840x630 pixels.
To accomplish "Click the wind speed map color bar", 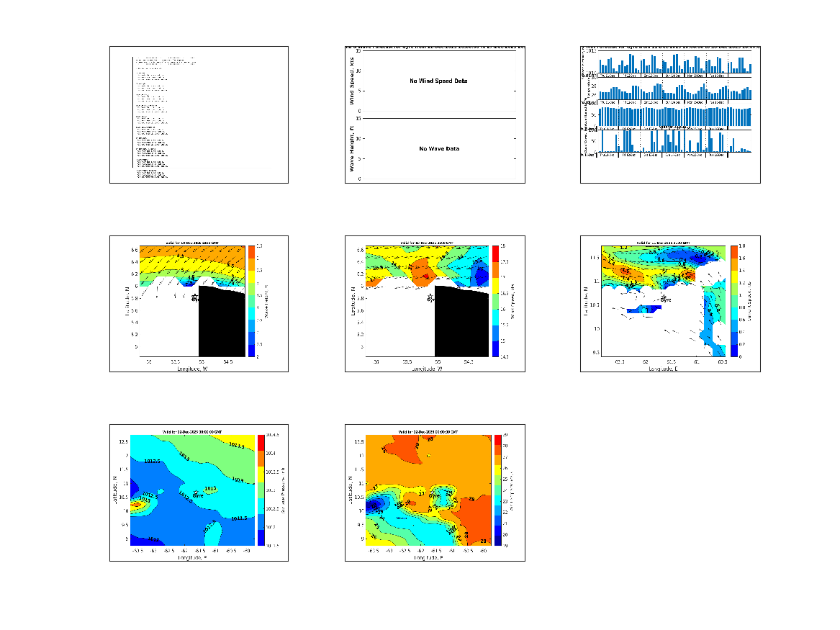I will tap(496, 301).
